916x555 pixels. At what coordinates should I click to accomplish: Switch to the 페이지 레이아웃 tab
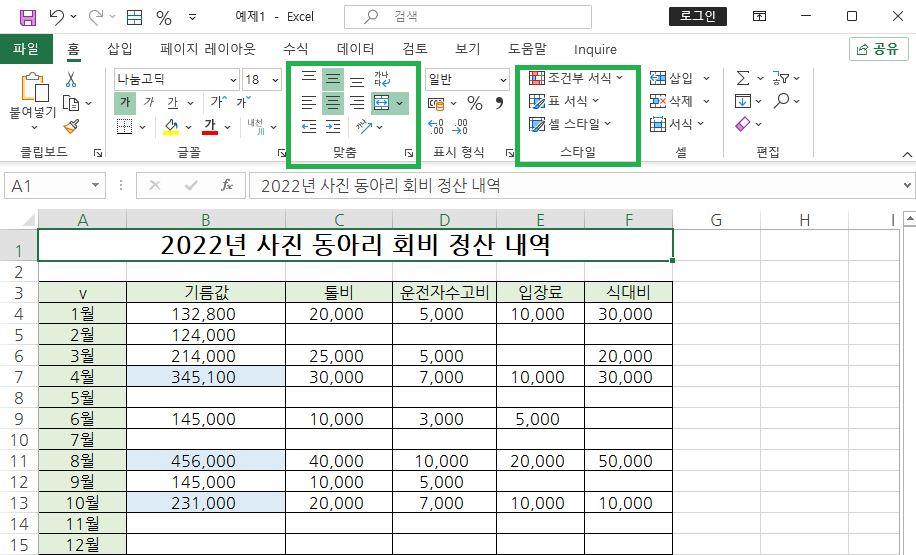click(208, 49)
